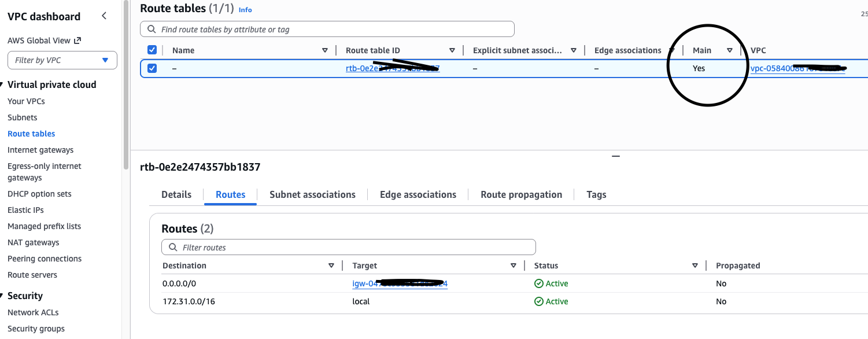Viewport: 868px width, 339px height.
Task: Open Internet gateways in the sidebar
Action: pyautogui.click(x=40, y=150)
